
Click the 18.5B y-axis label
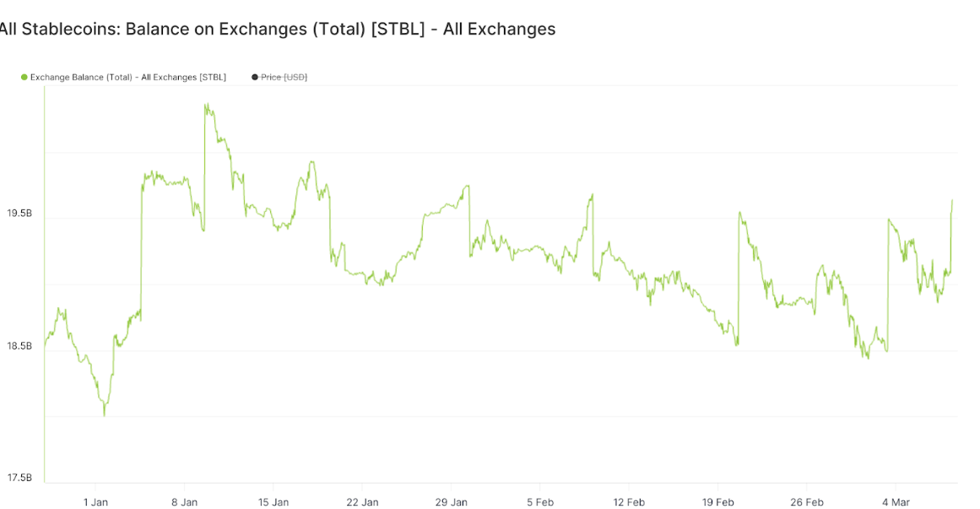coord(19,346)
